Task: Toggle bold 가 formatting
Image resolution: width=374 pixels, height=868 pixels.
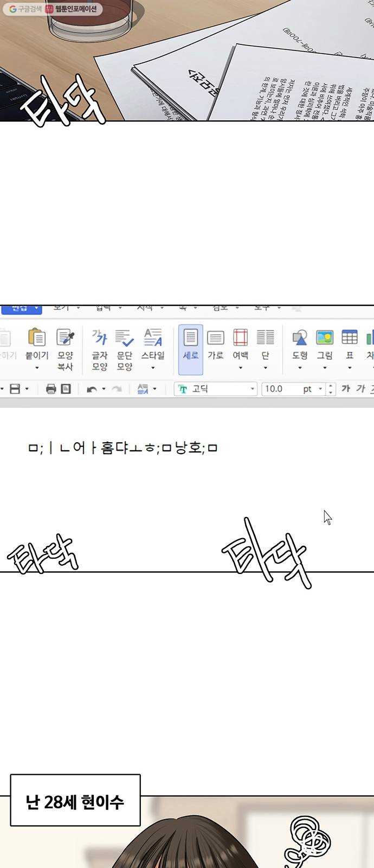Action: (346, 389)
